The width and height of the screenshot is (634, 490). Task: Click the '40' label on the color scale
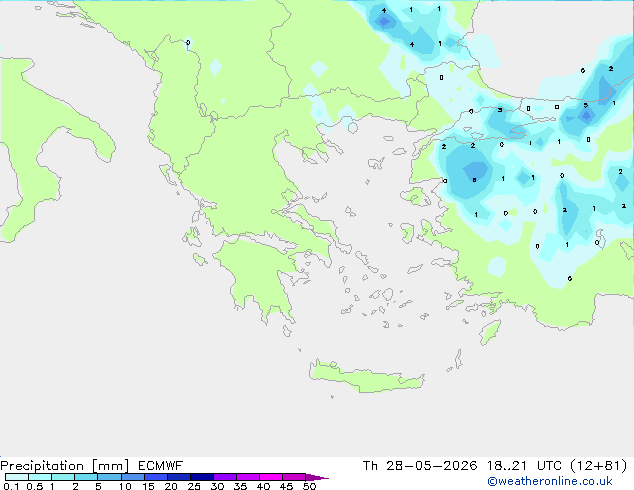[263, 486]
